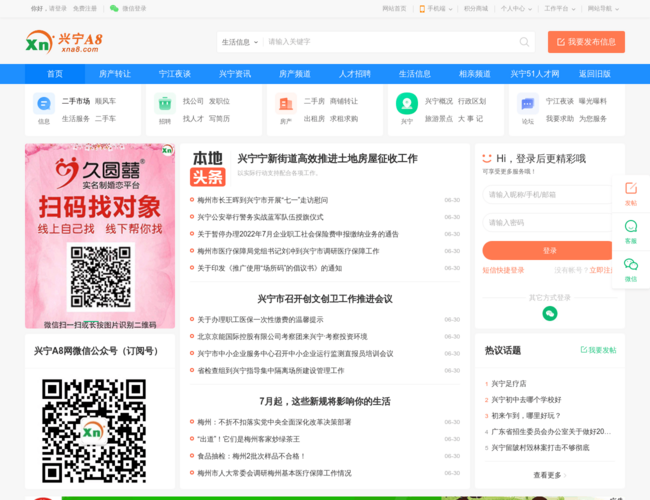Open article 梅州市人大常委会调研梅州基本医疗保障工作情况
The width and height of the screenshot is (650, 500).
(274, 473)
